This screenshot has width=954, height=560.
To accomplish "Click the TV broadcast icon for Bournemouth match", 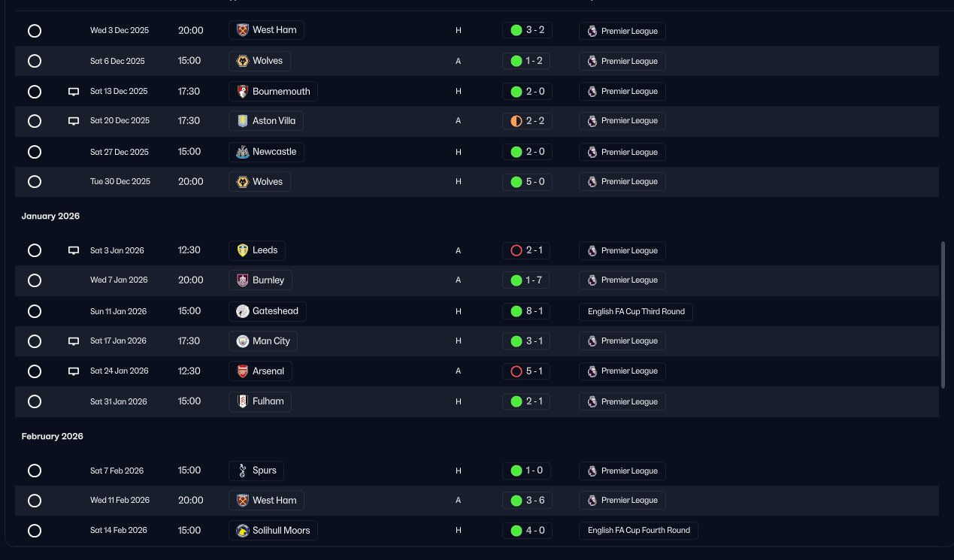I will [x=74, y=92].
